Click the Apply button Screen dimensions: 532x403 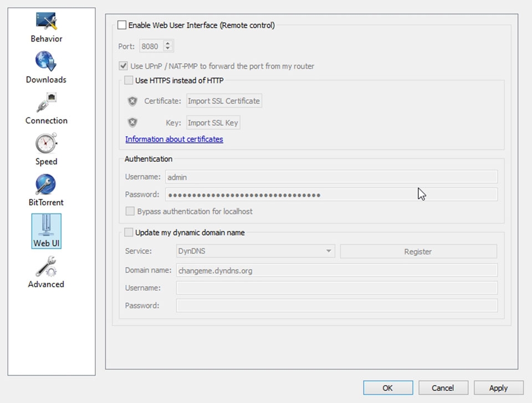(x=498, y=387)
